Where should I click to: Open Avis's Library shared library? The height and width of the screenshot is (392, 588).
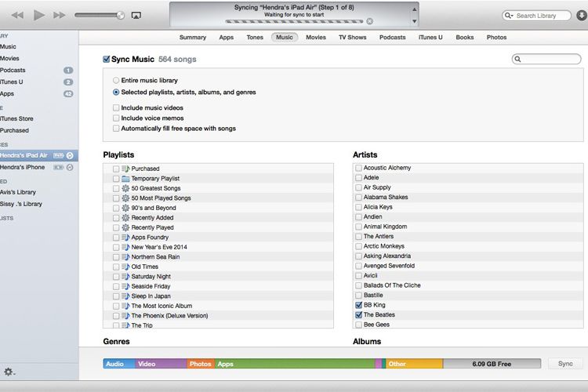[18, 192]
